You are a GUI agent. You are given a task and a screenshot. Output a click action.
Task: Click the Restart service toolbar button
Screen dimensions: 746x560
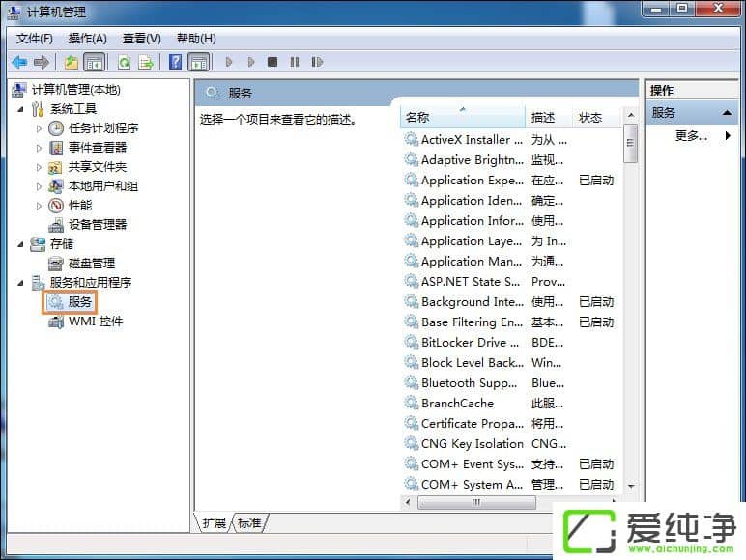[x=317, y=62]
